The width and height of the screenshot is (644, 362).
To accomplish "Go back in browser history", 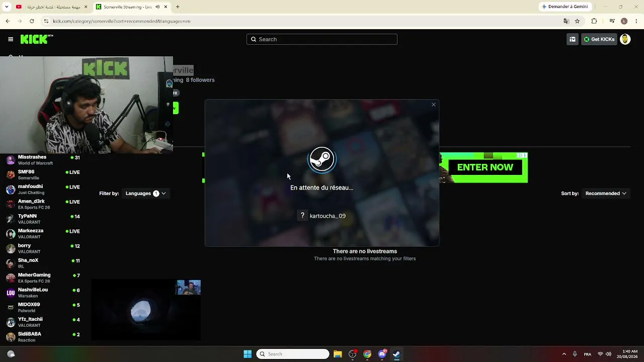I will (8, 21).
